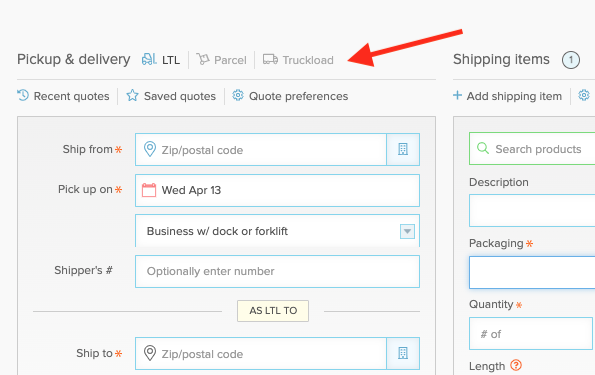595x375 pixels.
Task: Click the Quote preferences gear icon
Action: click(238, 95)
